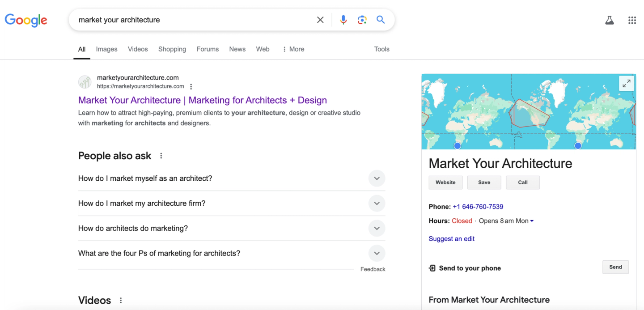Click marketyourarchitecture.com site favicon
Image resolution: width=644 pixels, height=310 pixels.
click(85, 82)
